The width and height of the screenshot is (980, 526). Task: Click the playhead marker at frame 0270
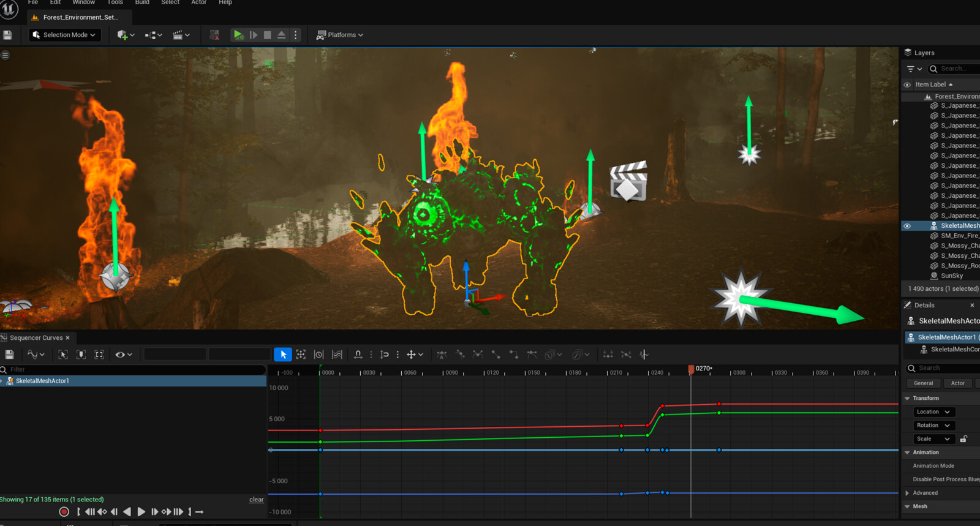point(691,369)
